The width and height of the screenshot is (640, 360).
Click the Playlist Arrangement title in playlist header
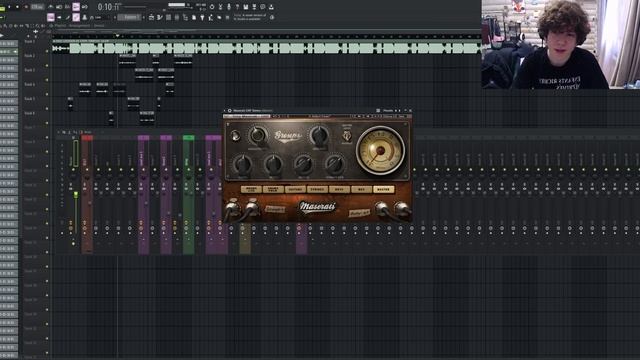(x=80, y=26)
